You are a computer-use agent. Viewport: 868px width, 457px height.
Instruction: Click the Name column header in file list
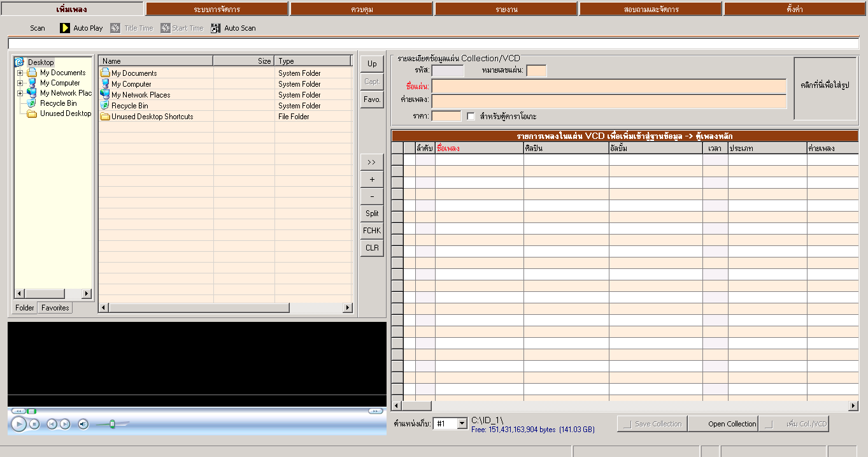click(x=155, y=61)
